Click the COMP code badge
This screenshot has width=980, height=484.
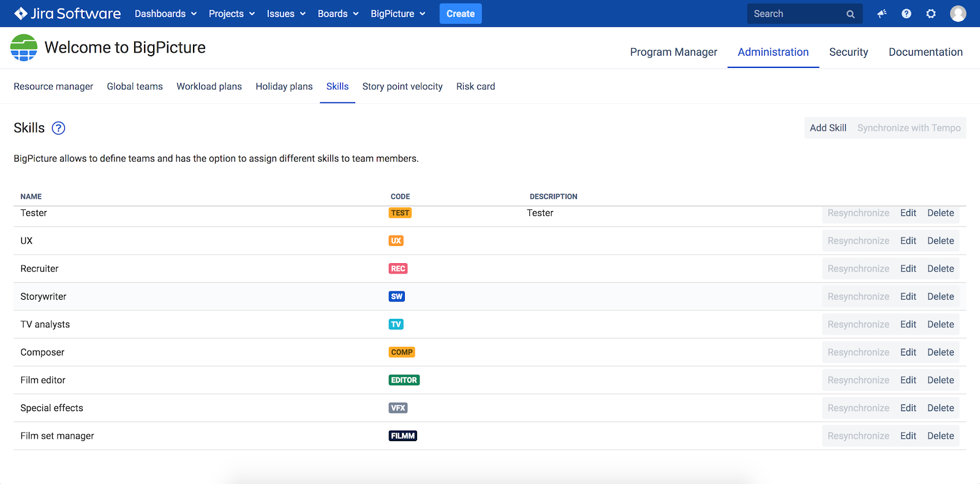402,352
